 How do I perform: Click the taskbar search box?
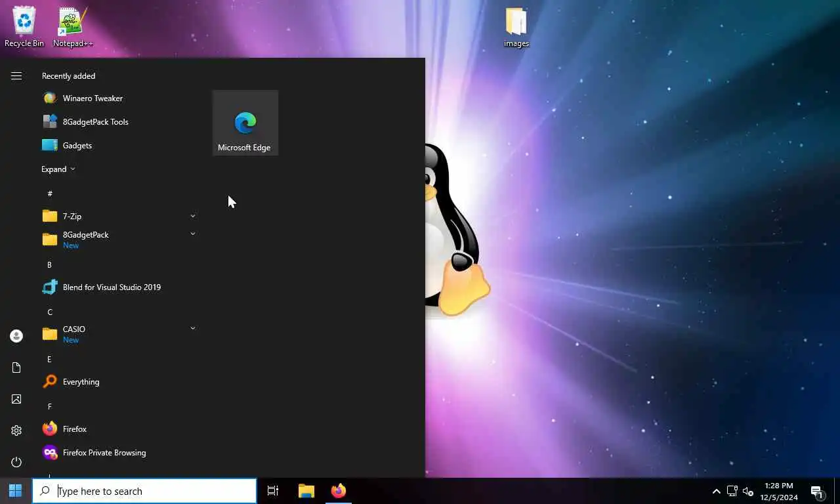pyautogui.click(x=144, y=491)
